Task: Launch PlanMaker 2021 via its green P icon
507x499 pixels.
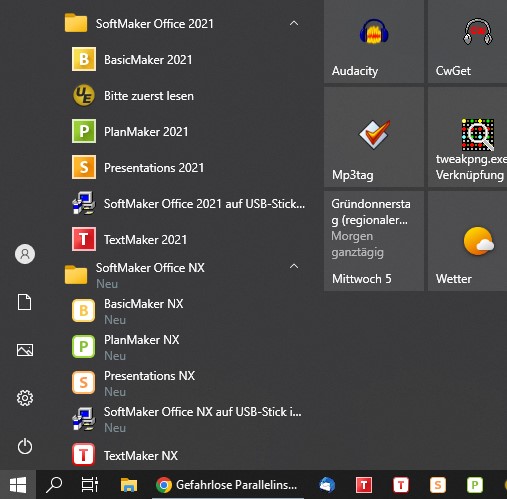Action: [x=84, y=131]
